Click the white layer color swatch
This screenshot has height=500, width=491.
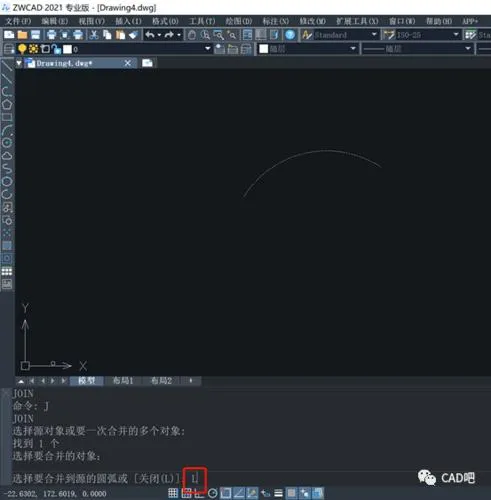click(68, 49)
